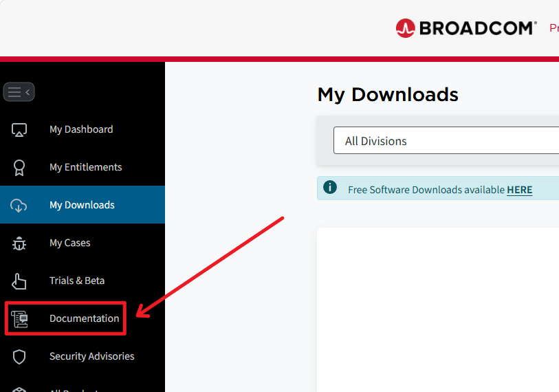Open the All Divisions dropdown
559x392 pixels.
click(x=446, y=140)
